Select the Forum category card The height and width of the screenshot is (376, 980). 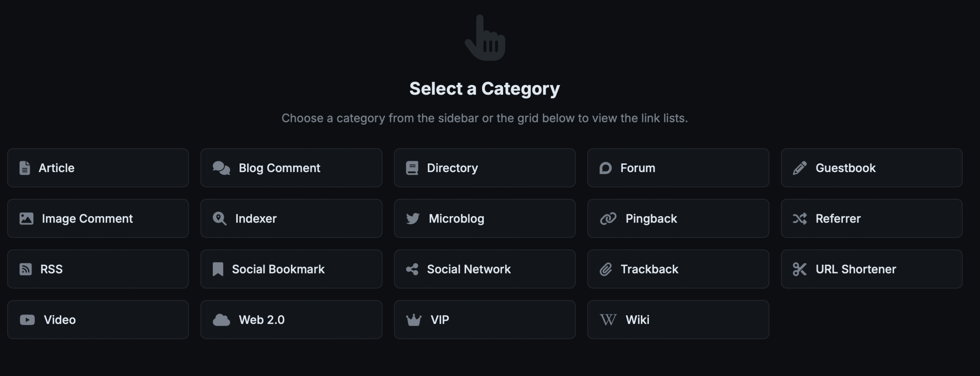point(678,168)
